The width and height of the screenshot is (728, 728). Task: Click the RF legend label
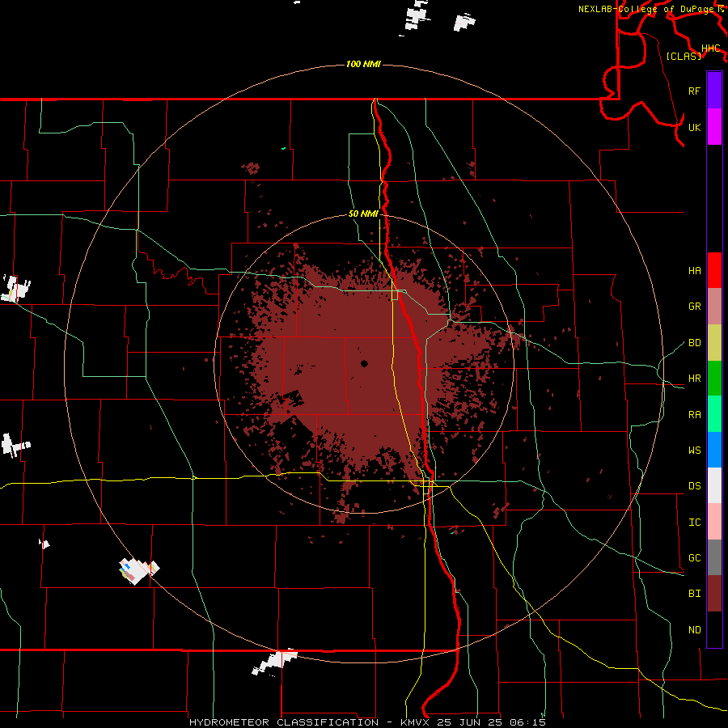coord(694,91)
